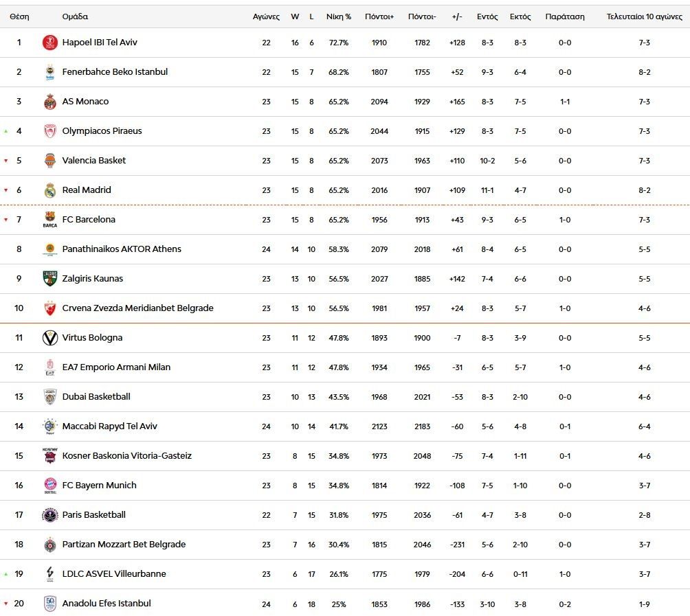This screenshot has height=616, width=690.
Task: Open the Valencia Basket team link
Action: tap(94, 161)
